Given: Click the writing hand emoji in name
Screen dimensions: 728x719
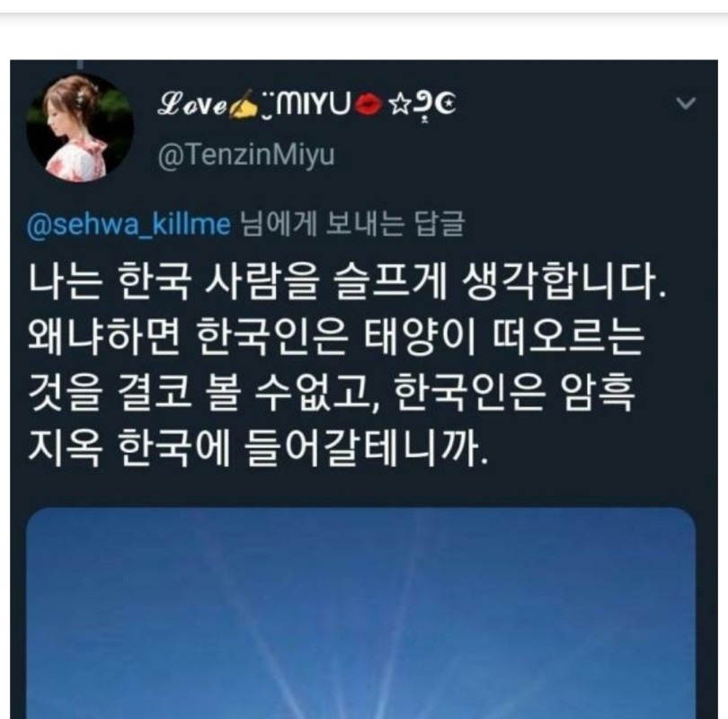Looking at the screenshot, I should point(244,104).
